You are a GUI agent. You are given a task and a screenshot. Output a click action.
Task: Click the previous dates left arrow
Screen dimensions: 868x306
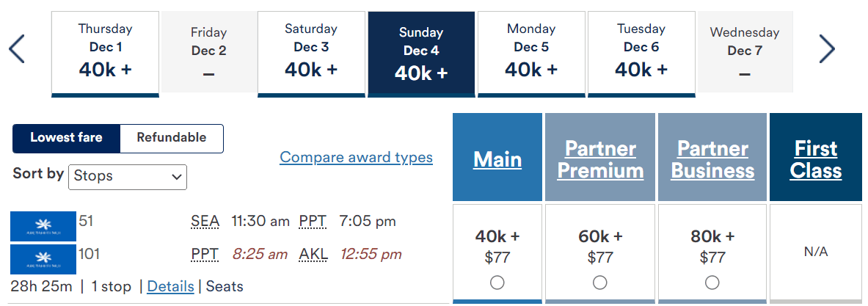(17, 49)
